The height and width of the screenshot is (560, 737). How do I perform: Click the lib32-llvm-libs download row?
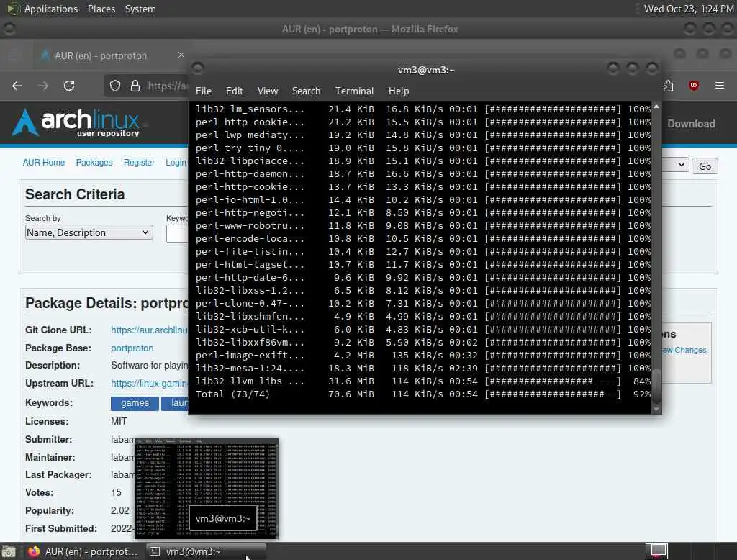point(423,381)
